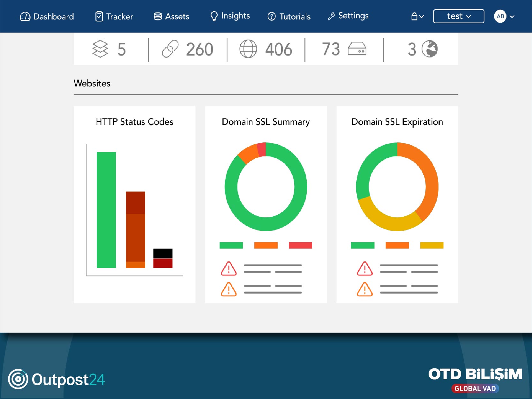Select the orange legend swatch under Domain SSL Summary
The height and width of the screenshot is (399, 532).
point(266,245)
